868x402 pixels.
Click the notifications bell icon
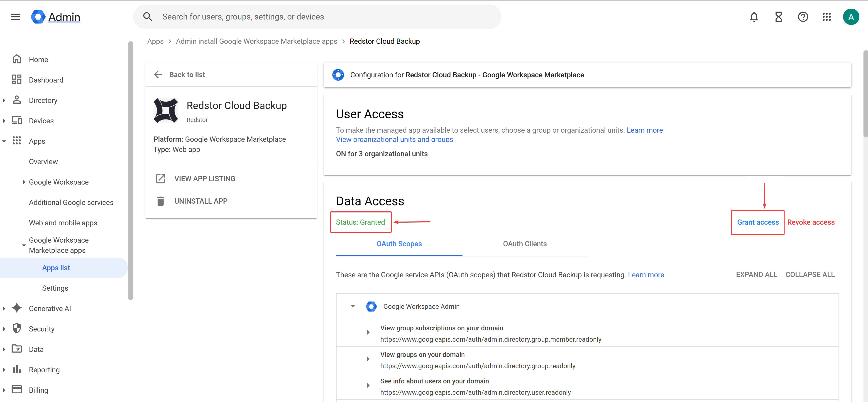click(x=754, y=17)
